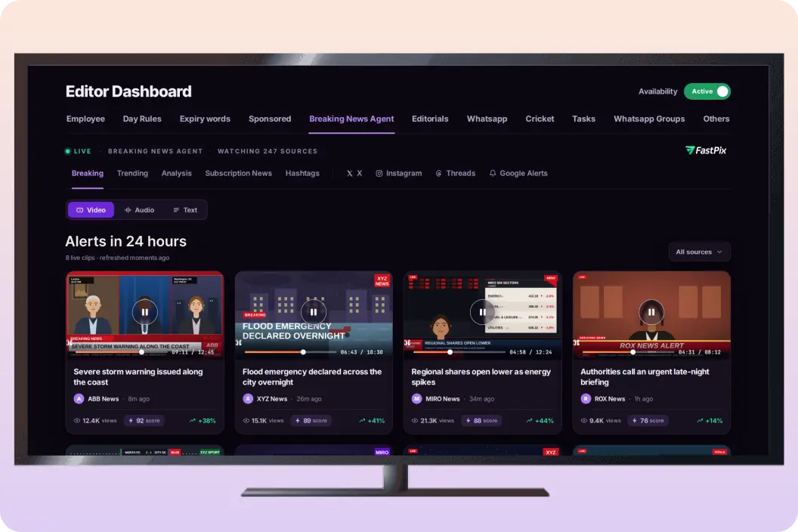Image resolution: width=798 pixels, height=532 pixels.
Task: Open the Hashtags sub-tab
Action: click(x=302, y=173)
